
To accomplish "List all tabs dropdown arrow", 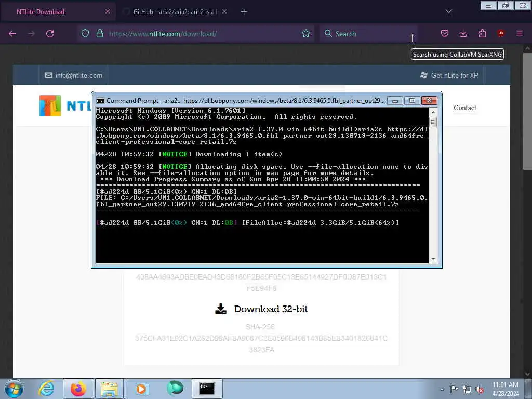I will coord(449,12).
